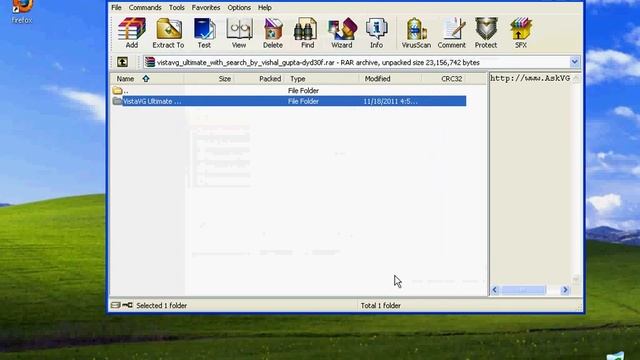Click the disk drive icon in status bar
This screenshot has height=360, width=640.
116,305
